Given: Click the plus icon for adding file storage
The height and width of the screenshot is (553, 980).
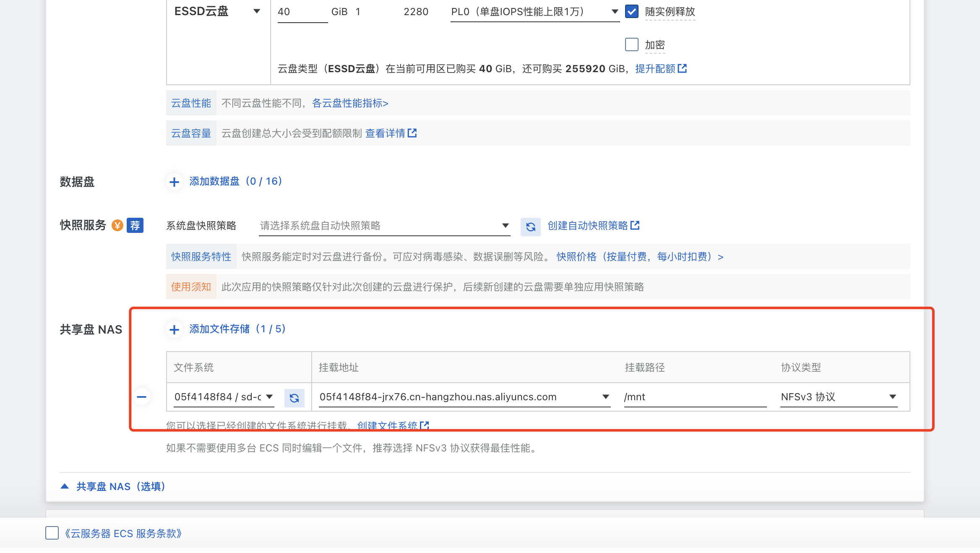Looking at the screenshot, I should pyautogui.click(x=174, y=329).
